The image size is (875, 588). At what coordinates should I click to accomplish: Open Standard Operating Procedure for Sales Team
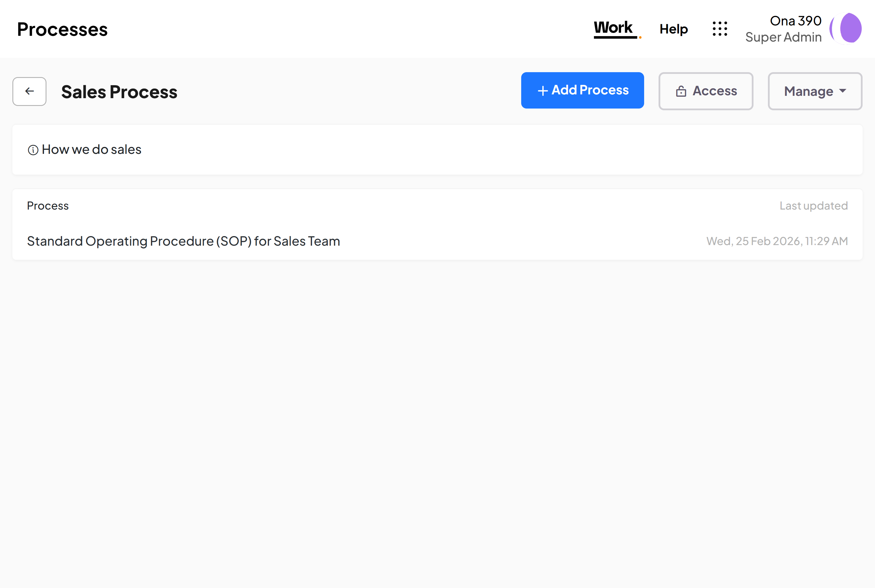(183, 241)
